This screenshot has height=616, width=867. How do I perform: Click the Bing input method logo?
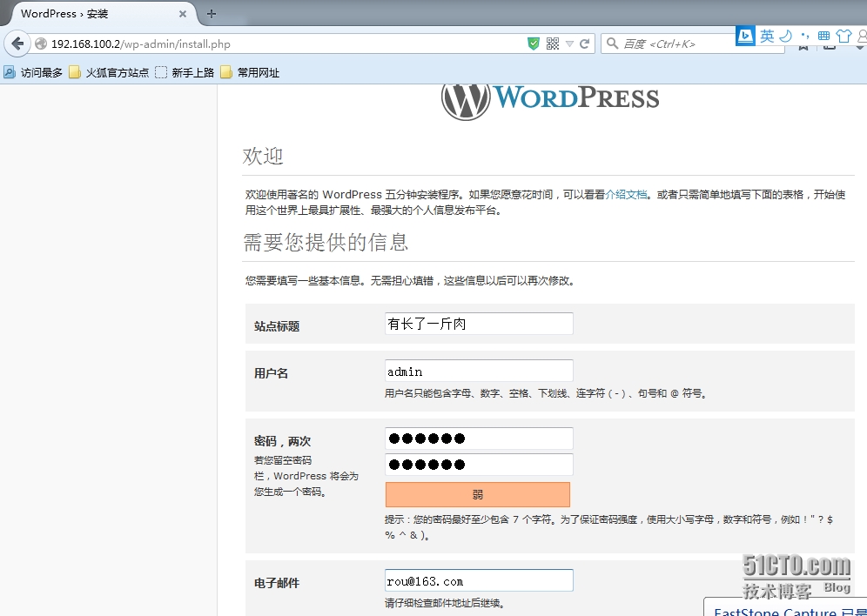point(745,37)
